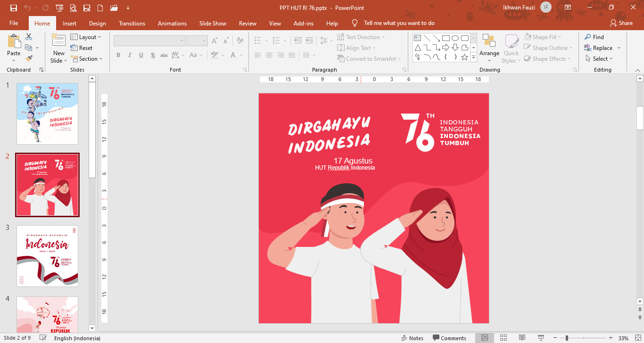Open the Format Painter
Screen dimensions: 644x343
coord(28,58)
